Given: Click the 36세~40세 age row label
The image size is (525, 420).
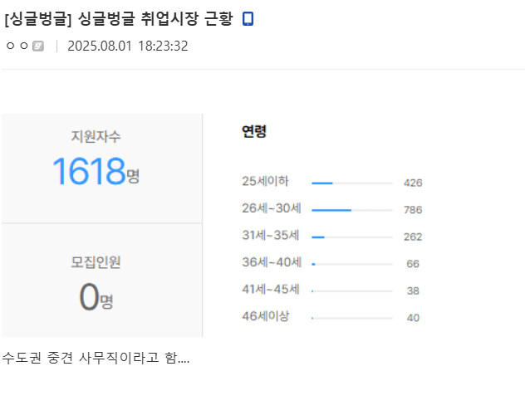Looking at the screenshot, I should [x=272, y=262].
